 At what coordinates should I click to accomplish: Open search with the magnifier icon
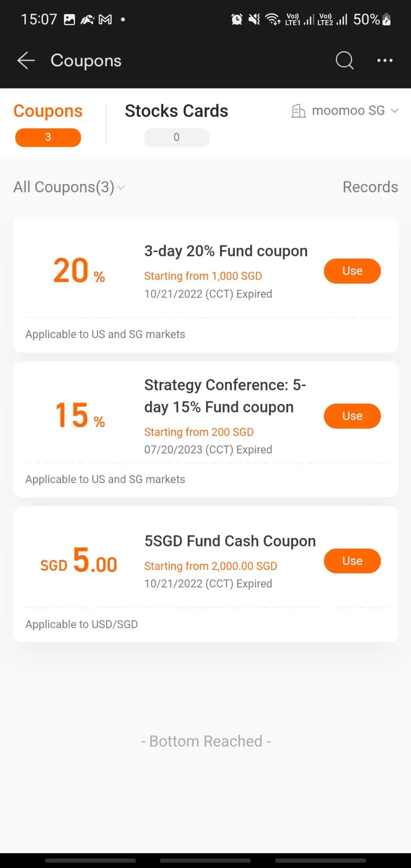coord(344,60)
